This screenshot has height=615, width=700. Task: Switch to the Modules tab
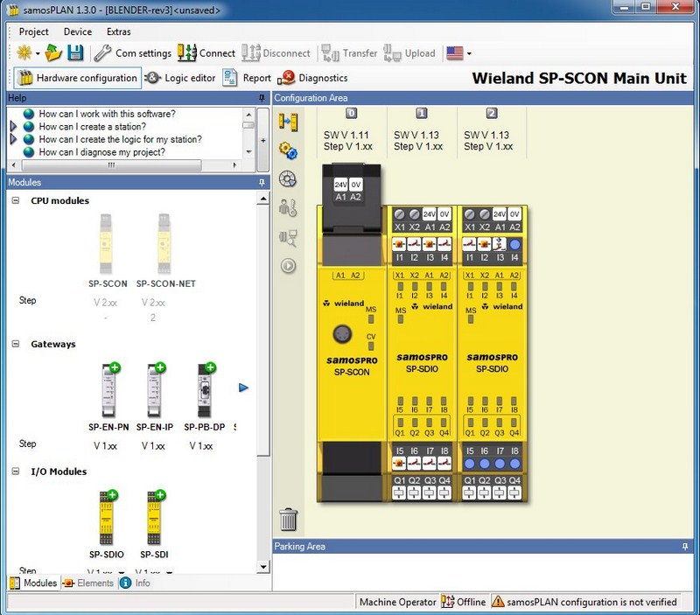(34, 583)
